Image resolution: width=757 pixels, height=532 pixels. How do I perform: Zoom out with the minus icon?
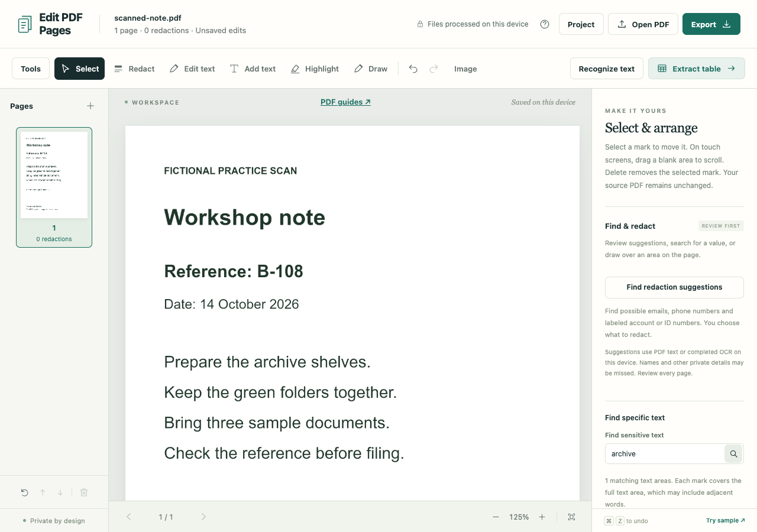point(496,517)
